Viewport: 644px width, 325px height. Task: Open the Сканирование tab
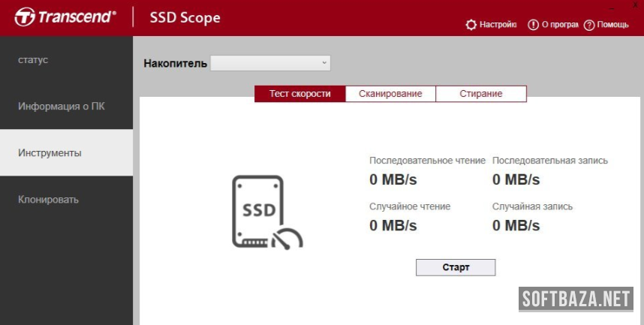coord(390,94)
